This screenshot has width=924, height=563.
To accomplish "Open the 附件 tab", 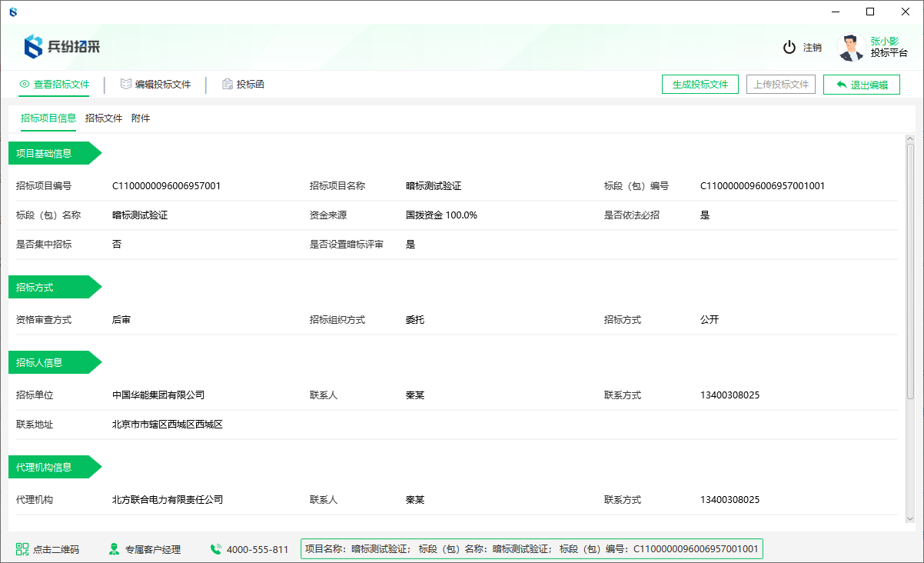I will click(141, 118).
